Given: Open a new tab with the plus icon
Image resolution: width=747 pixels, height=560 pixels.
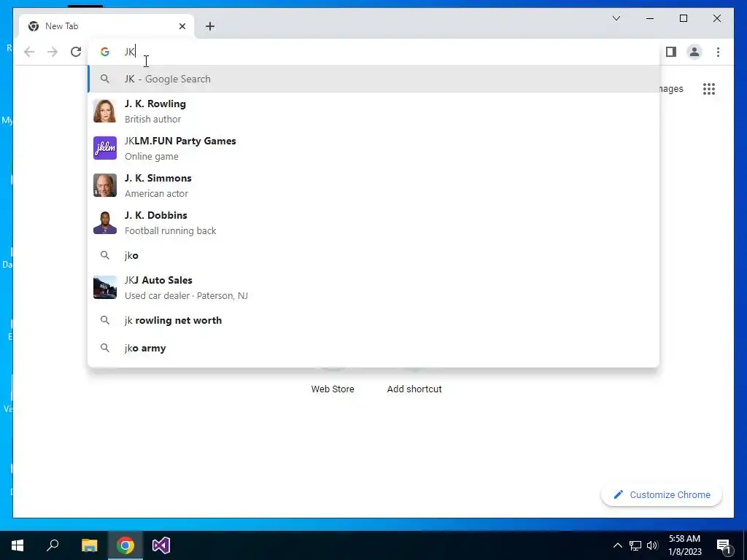Looking at the screenshot, I should [210, 26].
